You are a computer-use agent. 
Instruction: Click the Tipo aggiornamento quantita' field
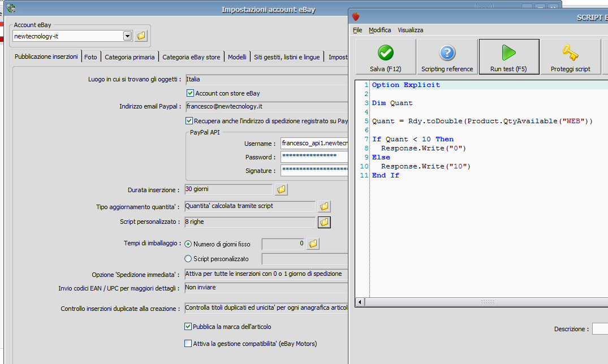click(x=250, y=206)
